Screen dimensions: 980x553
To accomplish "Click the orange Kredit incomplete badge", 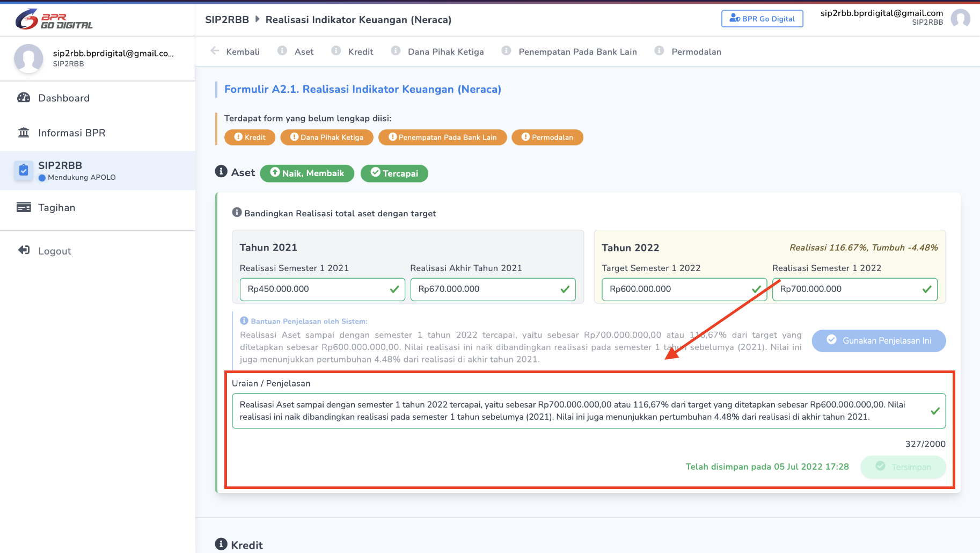I will pyautogui.click(x=250, y=137).
